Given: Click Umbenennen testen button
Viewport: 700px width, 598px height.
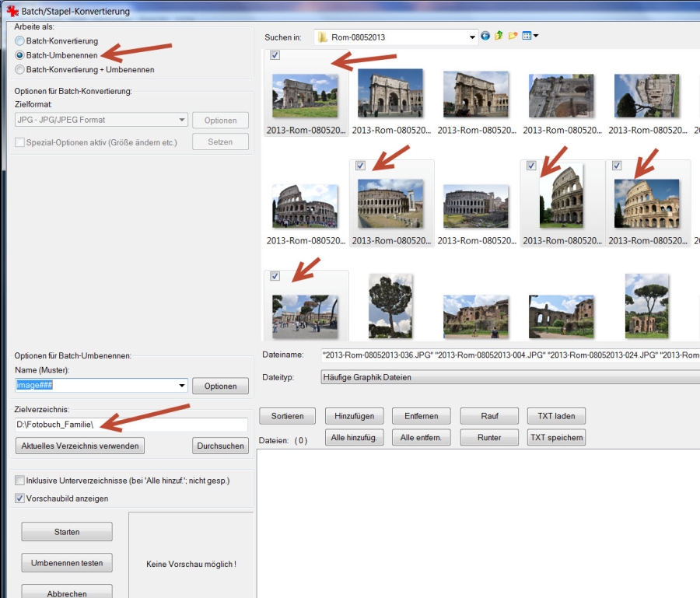Looking at the screenshot, I should click(67, 563).
